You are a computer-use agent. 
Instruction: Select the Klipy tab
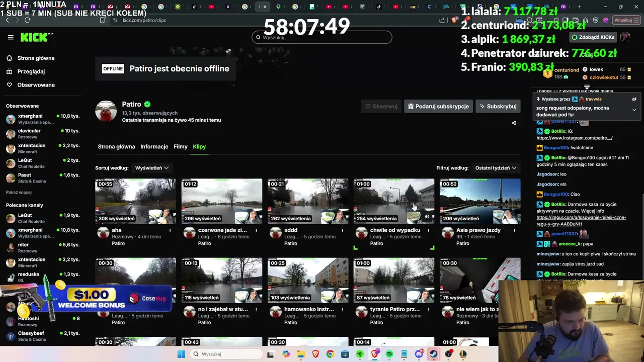click(199, 147)
